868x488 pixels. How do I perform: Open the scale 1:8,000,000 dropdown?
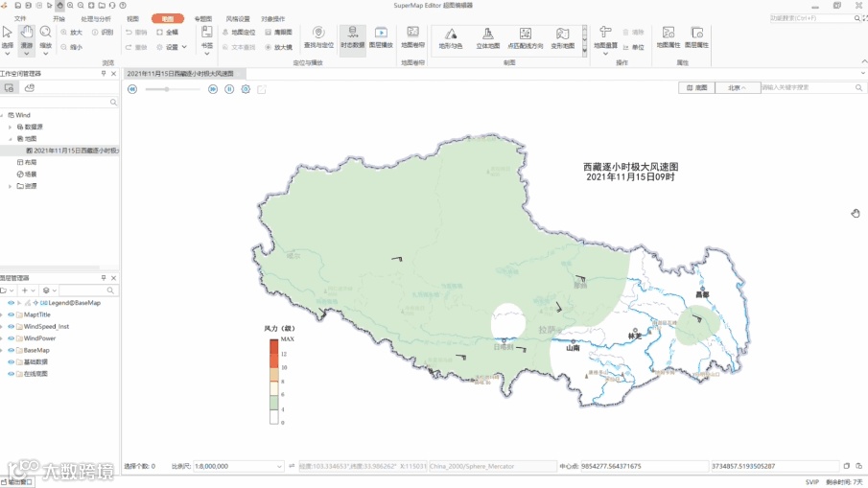click(x=279, y=466)
